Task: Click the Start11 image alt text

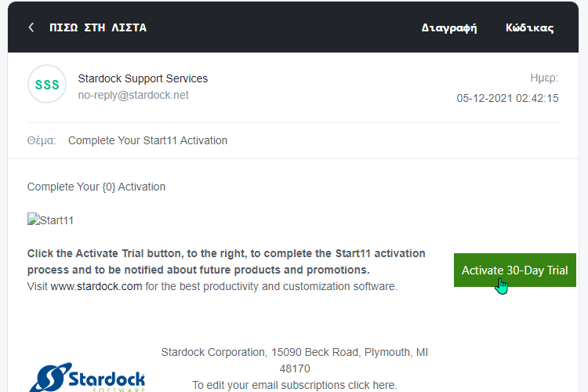Action: click(x=56, y=220)
